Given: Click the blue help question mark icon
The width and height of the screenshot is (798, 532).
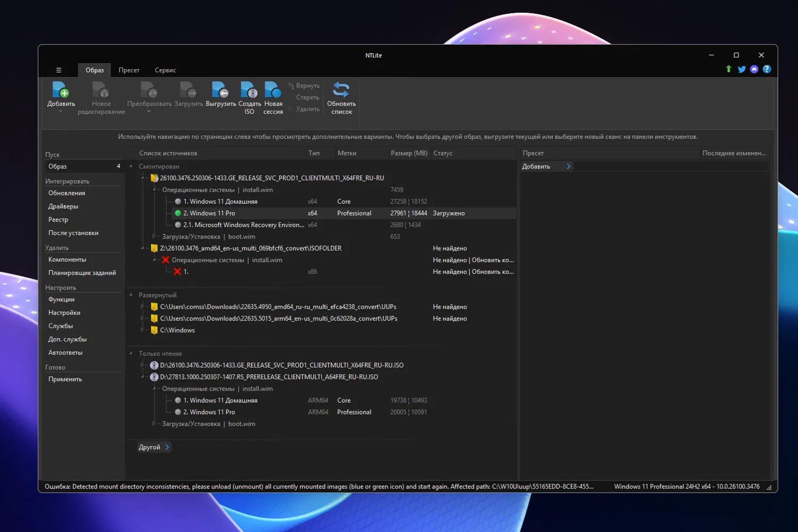Looking at the screenshot, I should click(x=767, y=69).
